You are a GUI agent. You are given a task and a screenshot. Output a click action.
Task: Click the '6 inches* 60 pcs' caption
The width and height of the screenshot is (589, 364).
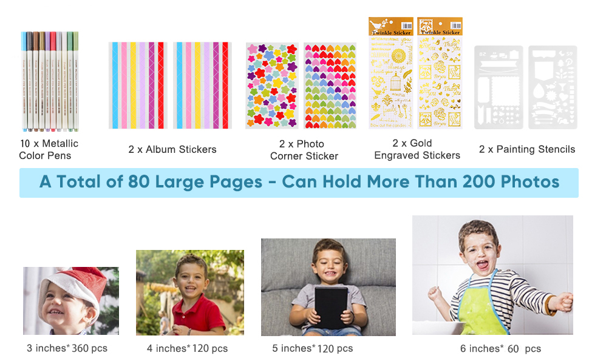[501, 349]
